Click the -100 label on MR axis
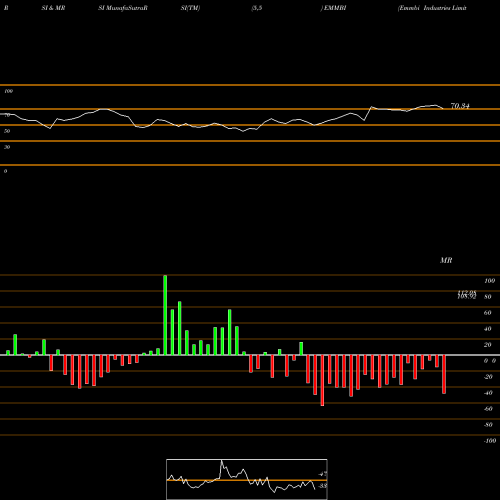Screen dimensions: 500x500 click(x=490, y=441)
